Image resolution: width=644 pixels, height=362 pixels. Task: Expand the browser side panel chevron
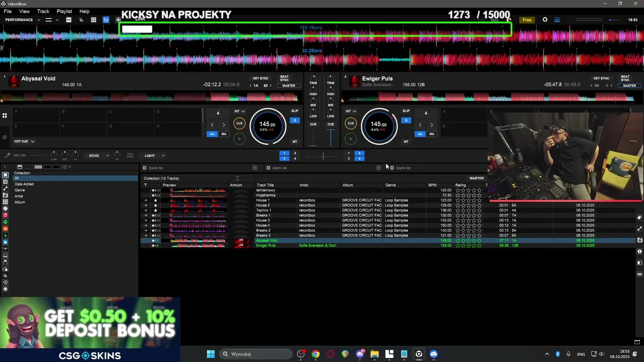pyautogui.click(x=5, y=167)
